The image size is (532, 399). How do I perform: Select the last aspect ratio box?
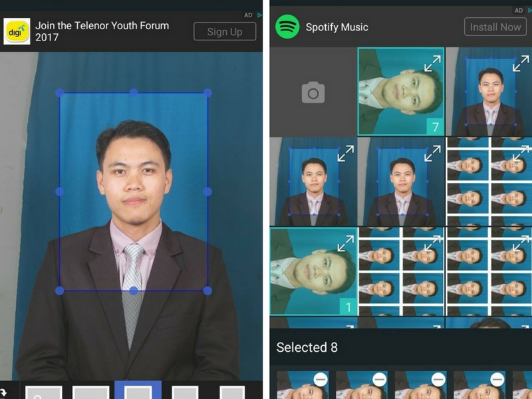pos(232,392)
